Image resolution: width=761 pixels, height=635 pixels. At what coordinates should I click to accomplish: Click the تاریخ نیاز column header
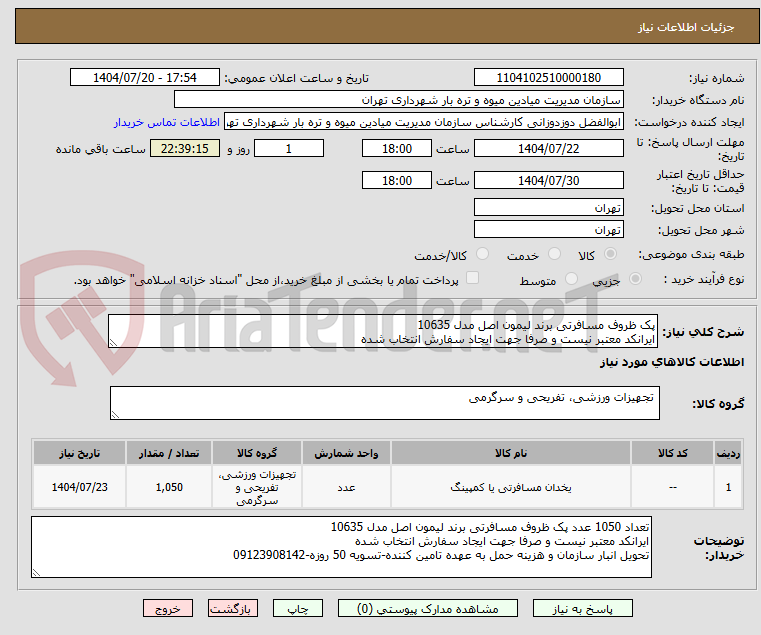tap(80, 453)
